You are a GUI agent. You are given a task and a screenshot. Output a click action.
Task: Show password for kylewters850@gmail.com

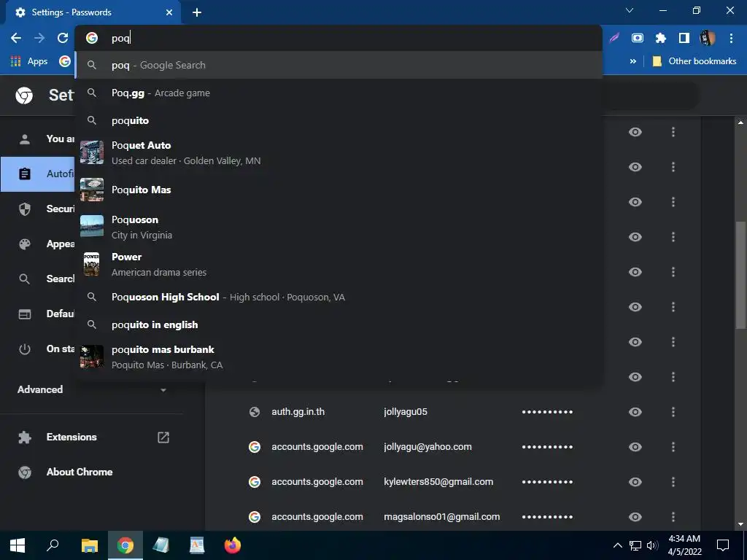pos(635,482)
